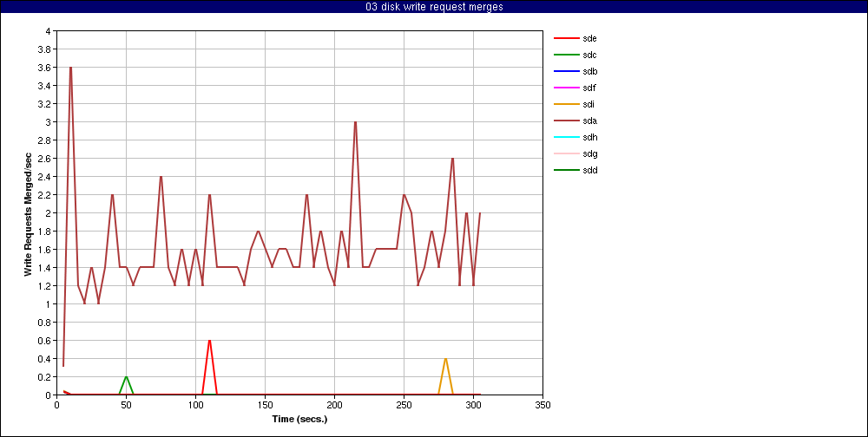This screenshot has height=437, width=868.
Task: Click the y-axis tick label 1.6
Action: (x=45, y=250)
